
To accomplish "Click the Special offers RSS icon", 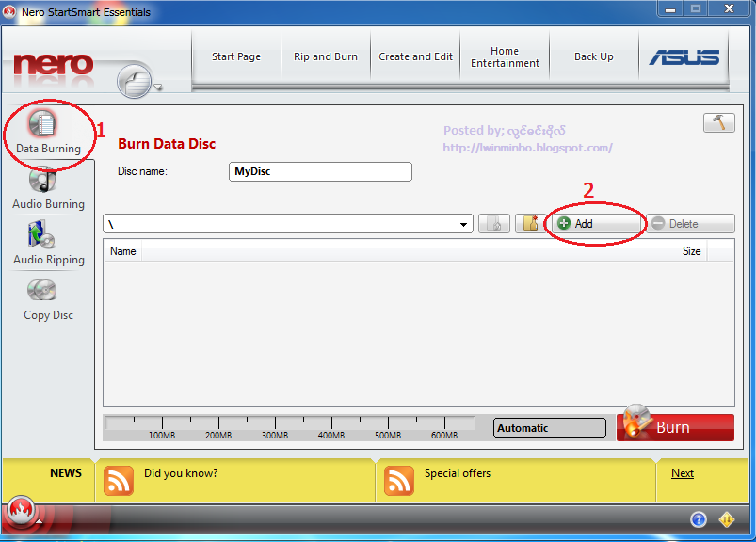I will [399, 480].
